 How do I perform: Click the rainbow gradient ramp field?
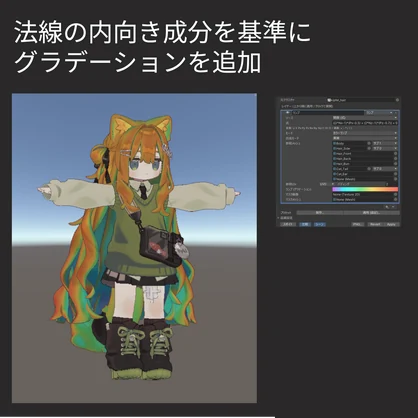[x=365, y=189]
